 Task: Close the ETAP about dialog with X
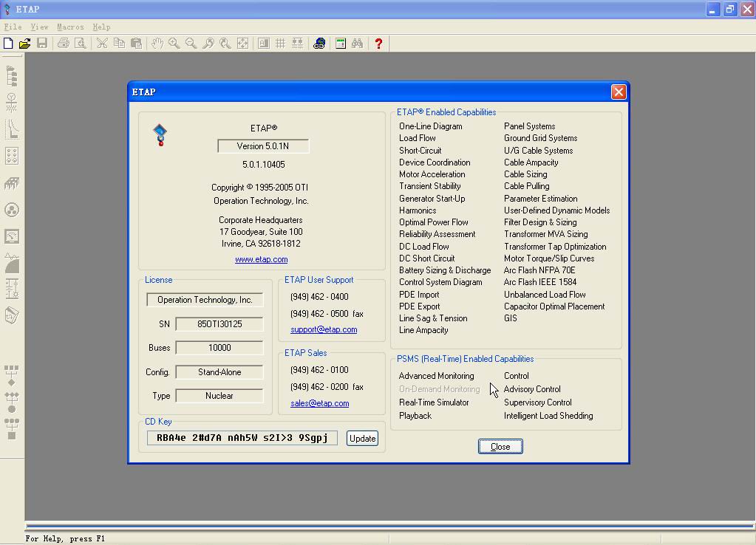(619, 92)
